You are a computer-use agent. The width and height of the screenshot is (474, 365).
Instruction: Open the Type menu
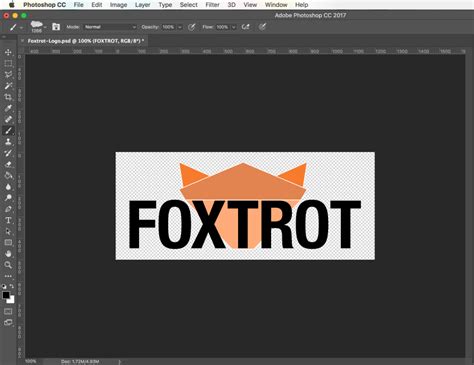tap(165, 5)
